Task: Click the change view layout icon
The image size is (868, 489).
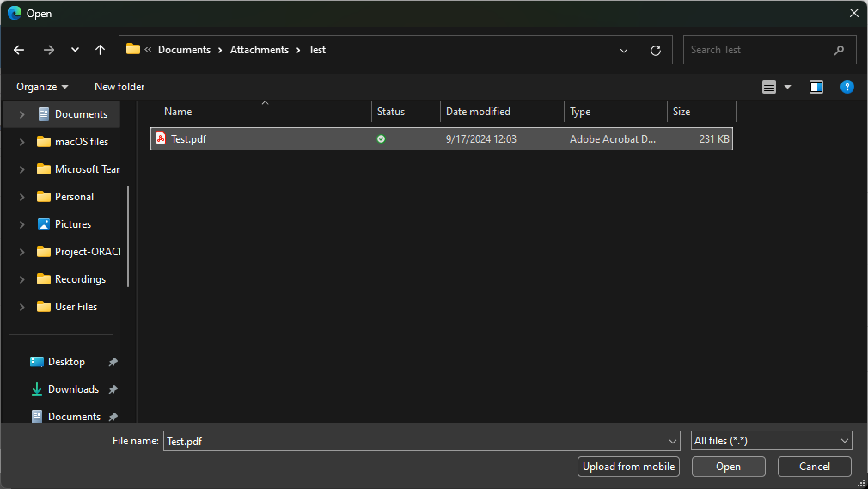Action: point(769,87)
